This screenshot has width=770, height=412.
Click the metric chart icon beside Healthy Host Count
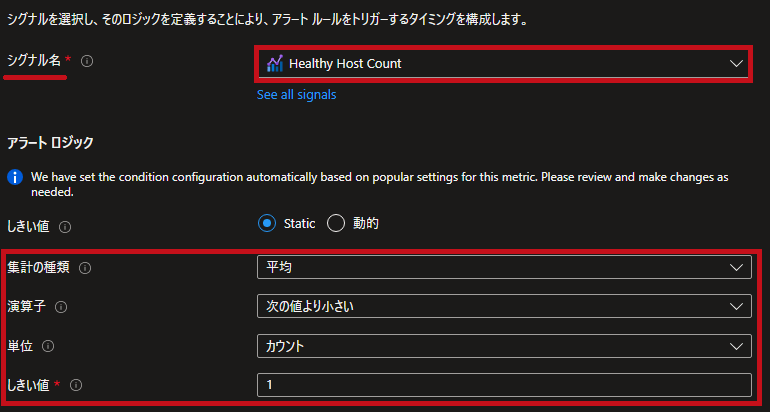[x=275, y=63]
